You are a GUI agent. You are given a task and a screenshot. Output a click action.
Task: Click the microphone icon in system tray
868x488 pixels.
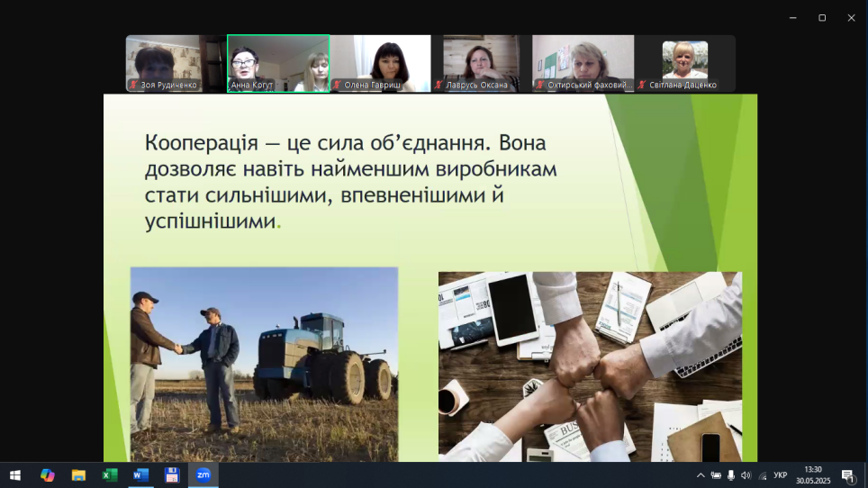coord(731,474)
